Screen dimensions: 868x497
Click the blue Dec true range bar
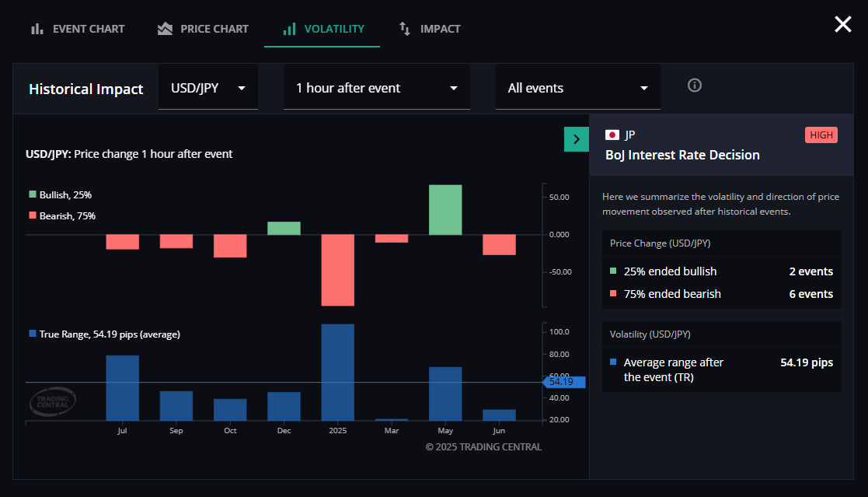click(x=284, y=406)
